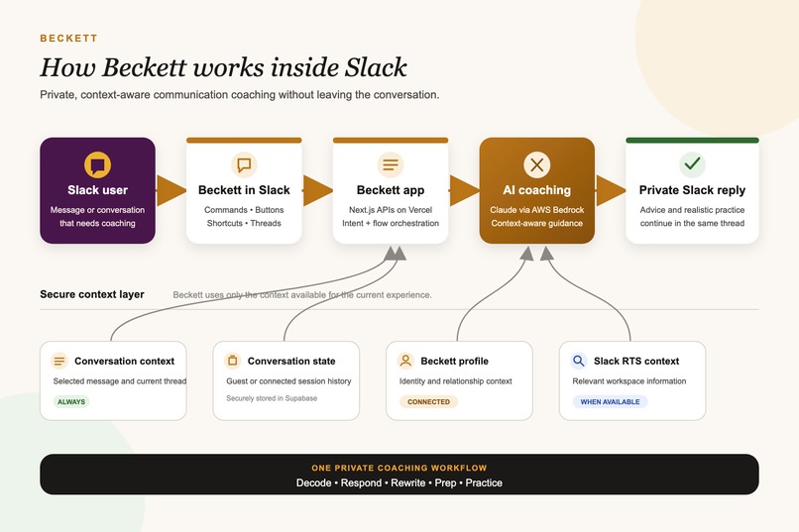Click the subtitle starting Private, context-aware communication
The height and width of the screenshot is (532, 799).
click(240, 95)
